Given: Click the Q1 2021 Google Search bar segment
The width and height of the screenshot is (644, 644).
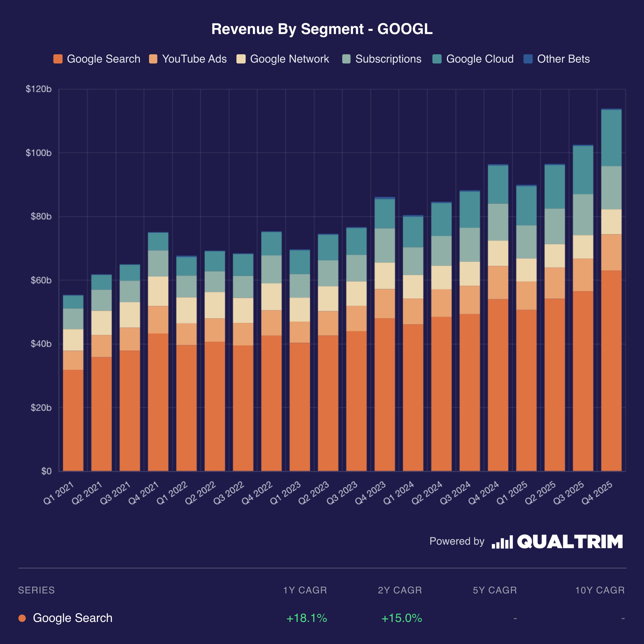Looking at the screenshot, I should [73, 420].
